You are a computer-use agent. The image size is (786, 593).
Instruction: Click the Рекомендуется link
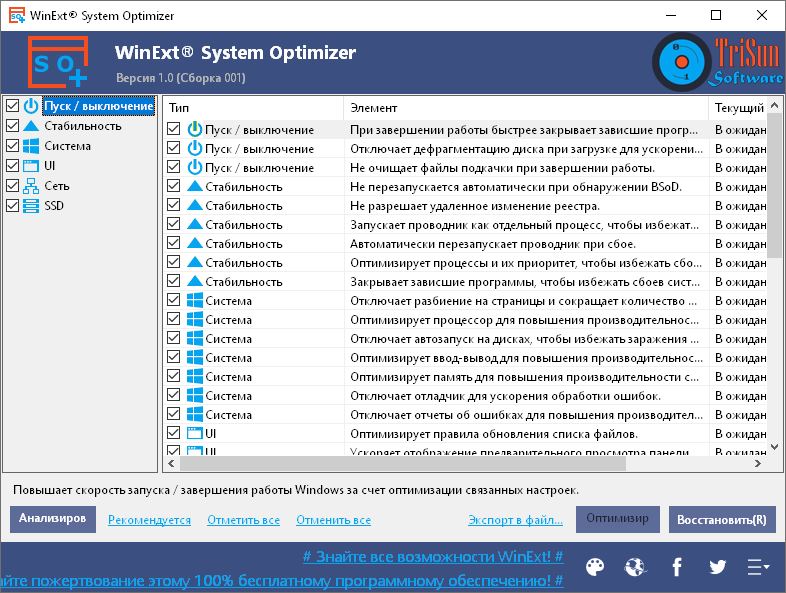pos(149,520)
